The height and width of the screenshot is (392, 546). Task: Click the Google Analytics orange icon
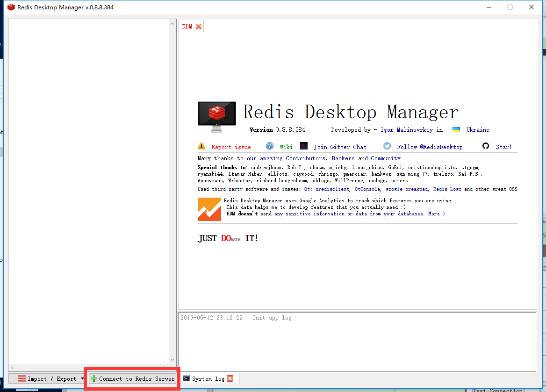209,209
